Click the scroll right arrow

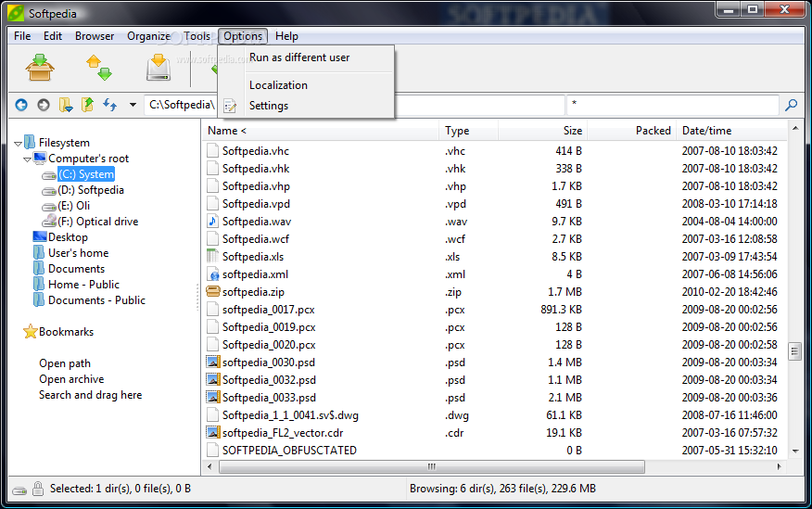tap(779, 466)
